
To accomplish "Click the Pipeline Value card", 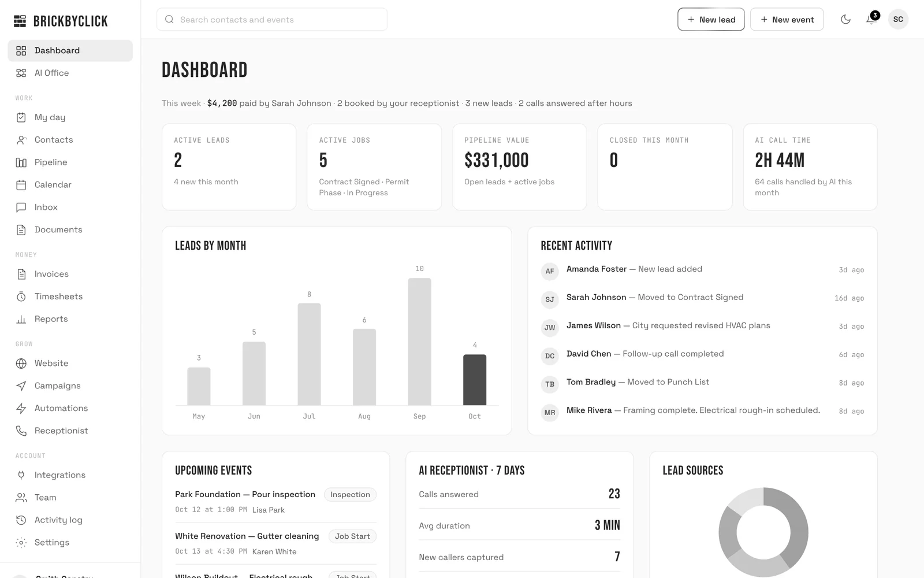I will pos(519,167).
